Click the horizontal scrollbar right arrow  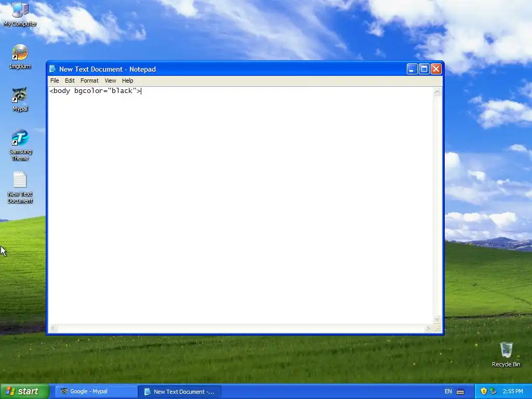428,328
